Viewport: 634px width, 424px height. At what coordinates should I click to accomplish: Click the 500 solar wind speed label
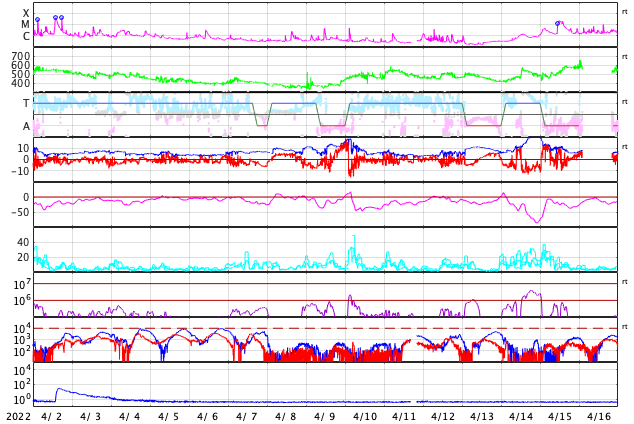[21, 74]
